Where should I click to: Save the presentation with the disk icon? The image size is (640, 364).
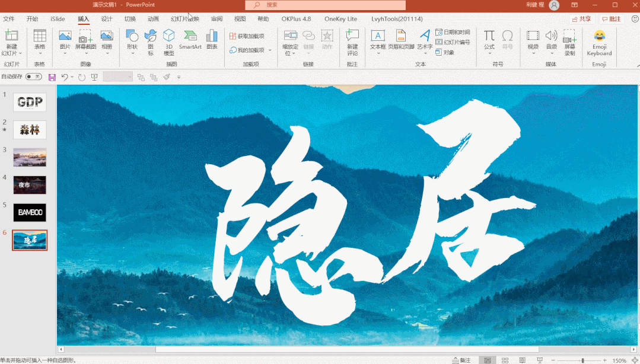pyautogui.click(x=52, y=77)
